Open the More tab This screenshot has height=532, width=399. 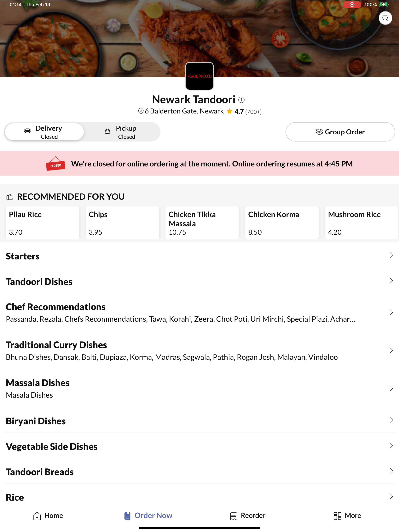click(x=347, y=515)
